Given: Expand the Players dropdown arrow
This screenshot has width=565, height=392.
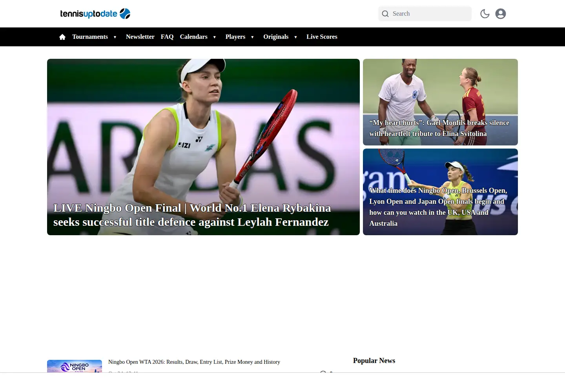Looking at the screenshot, I should [x=252, y=37].
